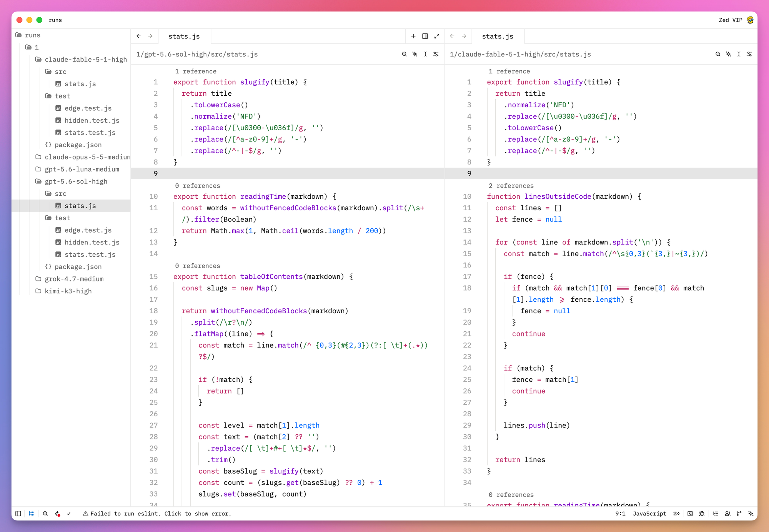
Task: Open package.json under gpt-5.6-sol-high
Action: [x=73, y=267]
